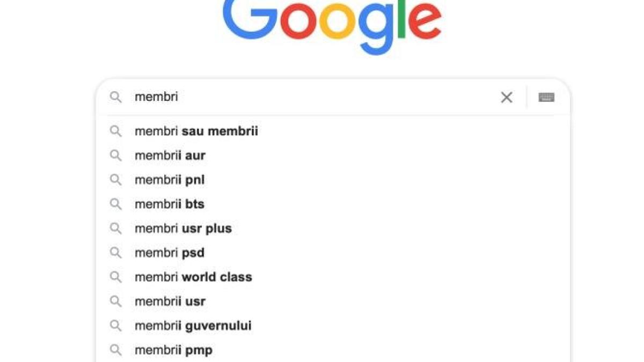Click the magnifier icon beside "membrii bts"
The width and height of the screenshot is (644, 362).
point(116,204)
